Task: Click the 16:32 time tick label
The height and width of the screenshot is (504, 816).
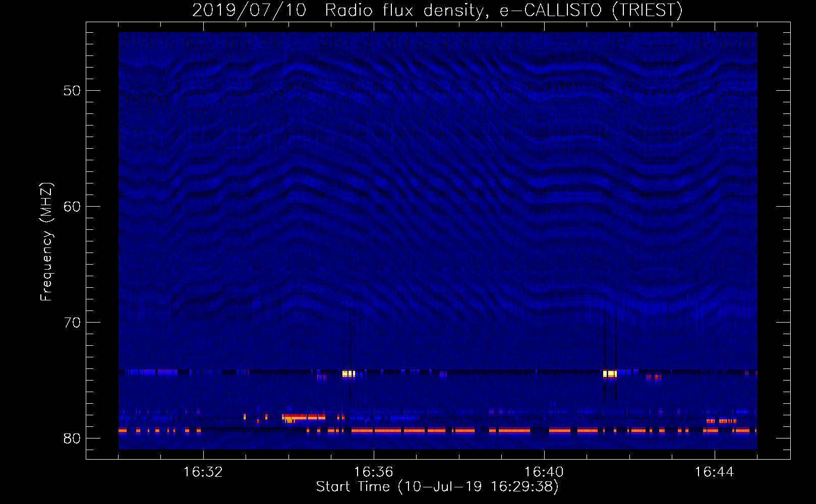Action: 203,472
